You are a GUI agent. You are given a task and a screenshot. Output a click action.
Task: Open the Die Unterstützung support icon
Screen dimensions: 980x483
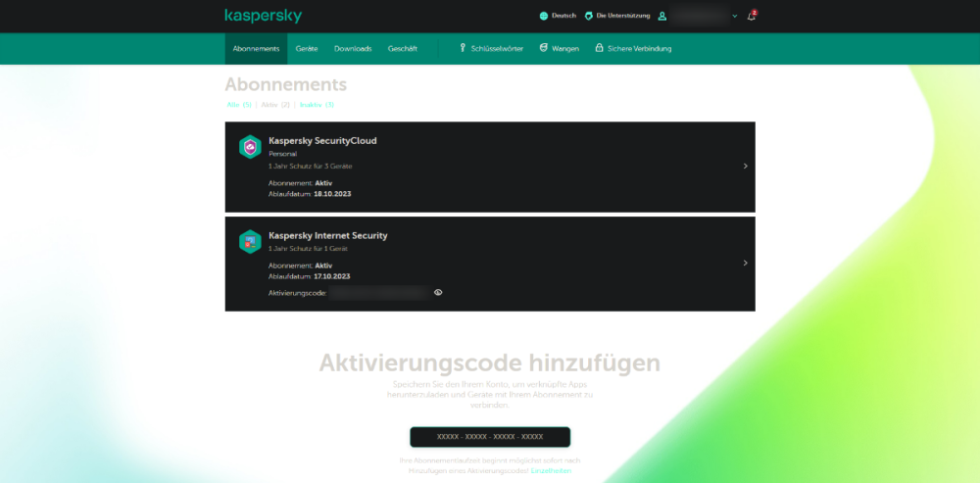[589, 17]
